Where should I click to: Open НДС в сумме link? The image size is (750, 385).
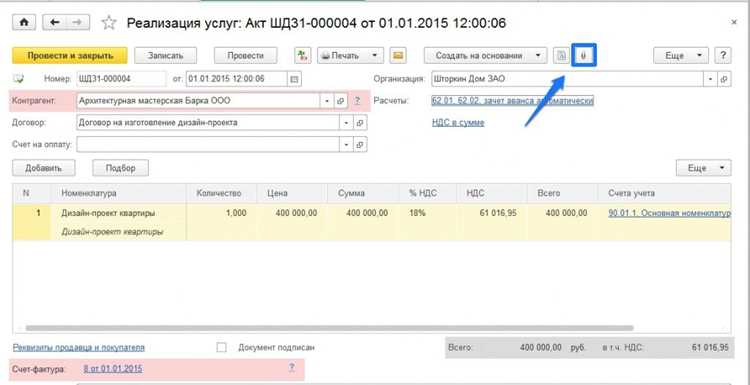pos(458,123)
